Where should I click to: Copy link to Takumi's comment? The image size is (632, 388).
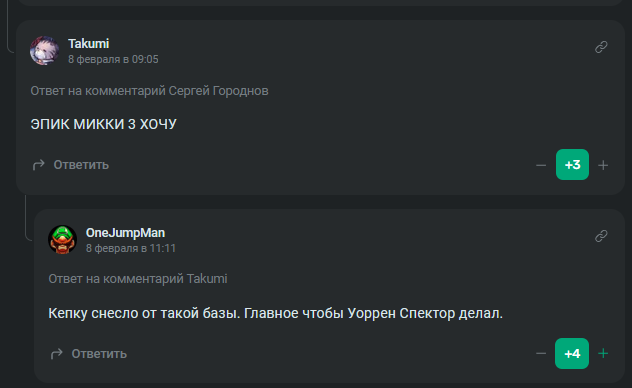pos(601,47)
